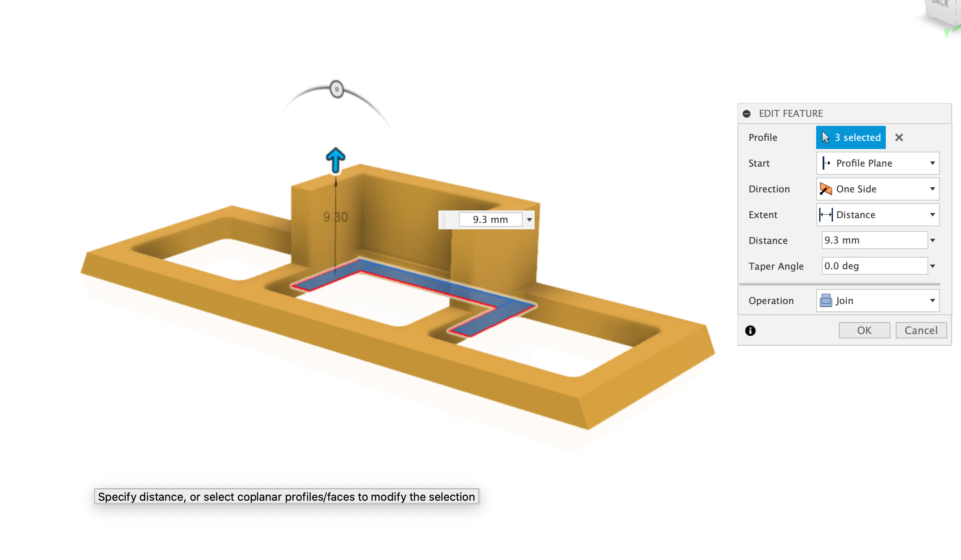961x560 pixels.
Task: Click the info icon in the dialog
Action: click(x=750, y=330)
